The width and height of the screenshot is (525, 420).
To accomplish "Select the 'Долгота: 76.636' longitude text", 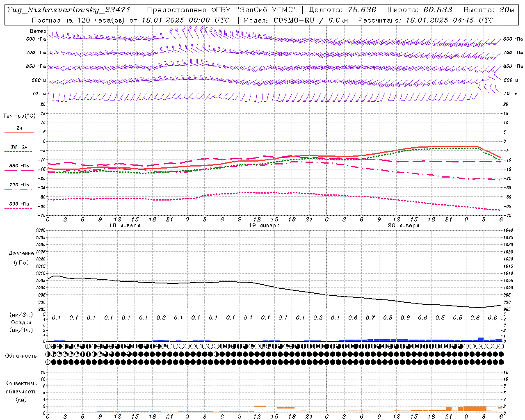I will 342,10.
